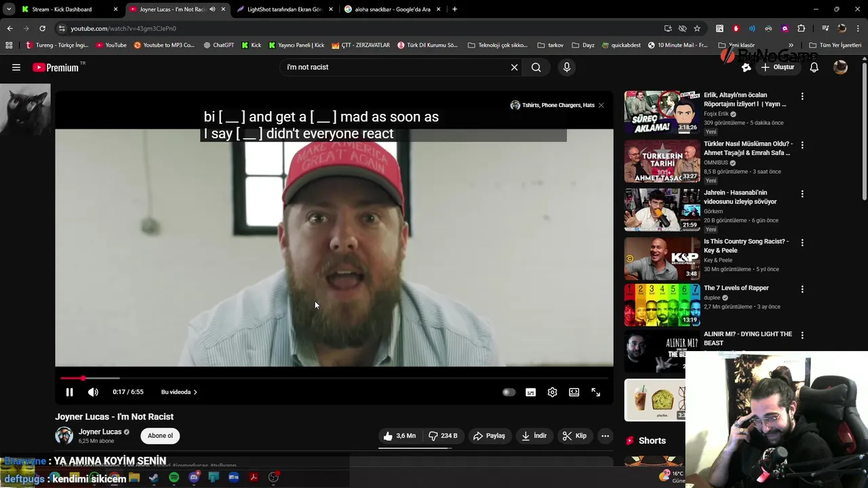Open options for 'Türkler Nasıl Müslüman Oldu?' video
868x488 pixels.
tap(802, 145)
